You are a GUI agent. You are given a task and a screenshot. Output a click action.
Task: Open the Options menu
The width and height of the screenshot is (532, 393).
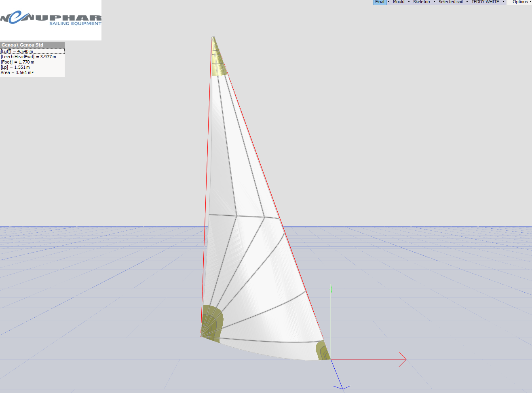(520, 2)
